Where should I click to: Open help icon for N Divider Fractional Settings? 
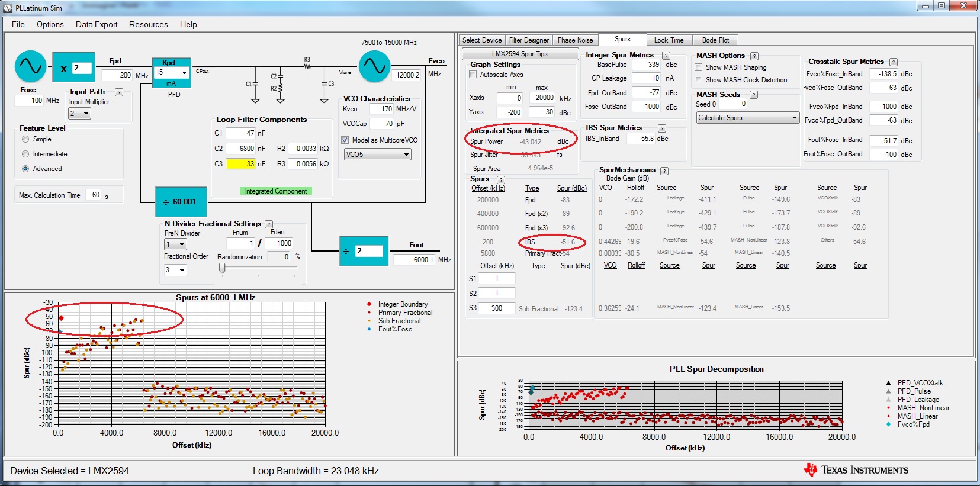(269, 224)
